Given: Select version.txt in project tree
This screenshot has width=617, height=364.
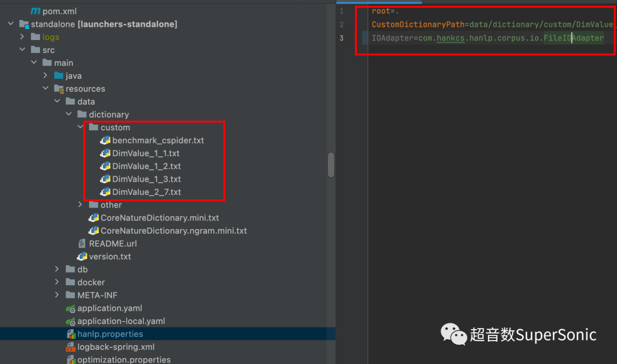Looking at the screenshot, I should [110, 257].
